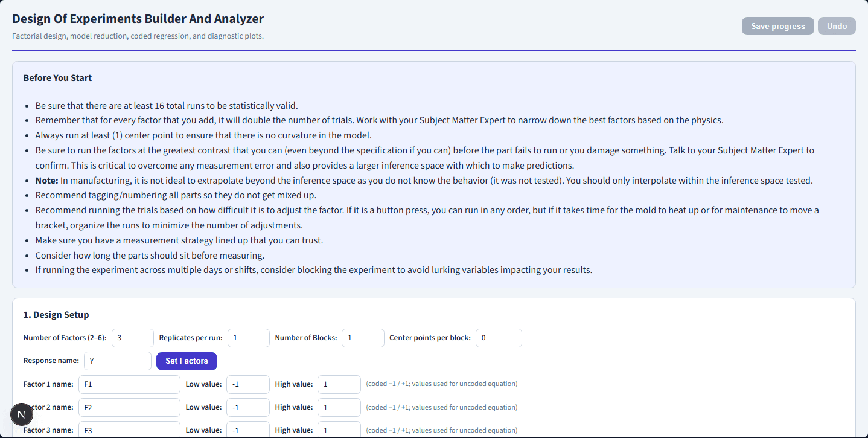Focus the Number of Blocks field

click(x=363, y=338)
